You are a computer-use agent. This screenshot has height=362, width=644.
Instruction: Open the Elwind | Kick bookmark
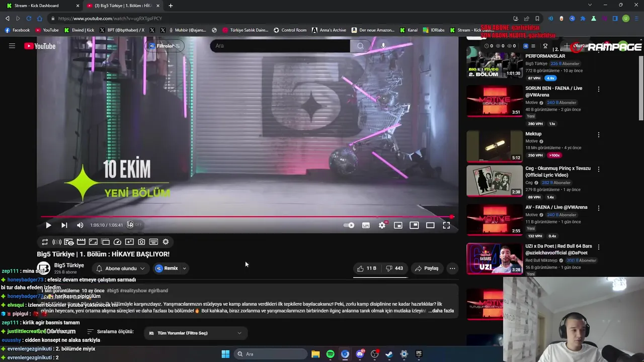click(x=79, y=30)
